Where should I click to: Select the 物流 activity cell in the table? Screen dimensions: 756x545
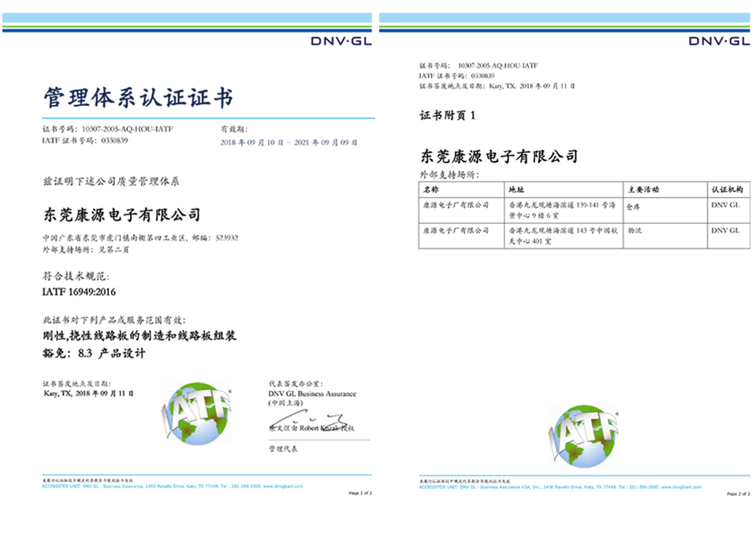[634, 230]
